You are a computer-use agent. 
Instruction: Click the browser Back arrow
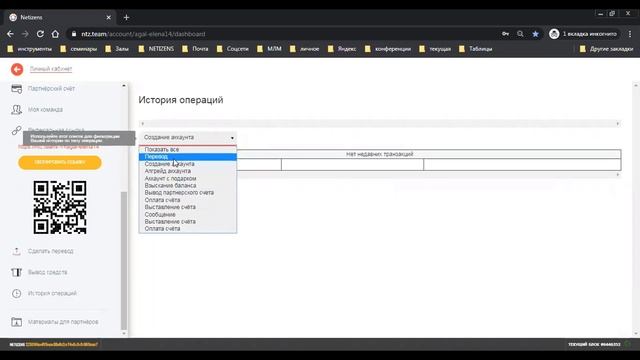click(11, 34)
